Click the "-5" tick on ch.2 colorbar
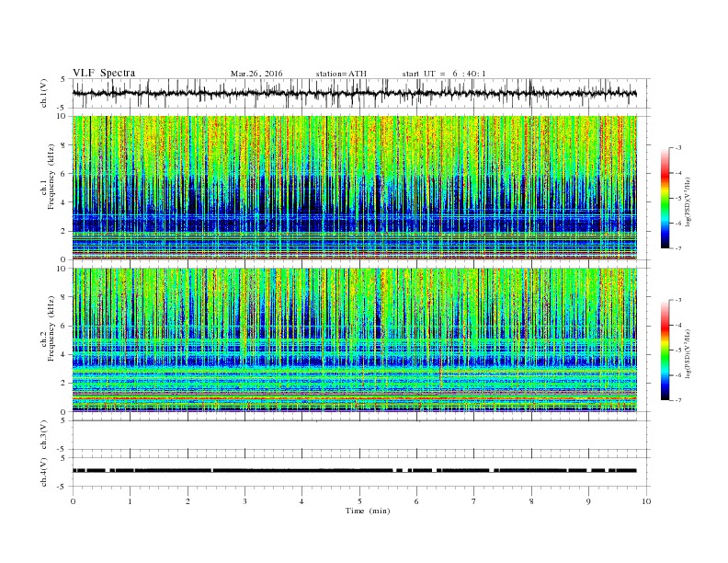 678,350
